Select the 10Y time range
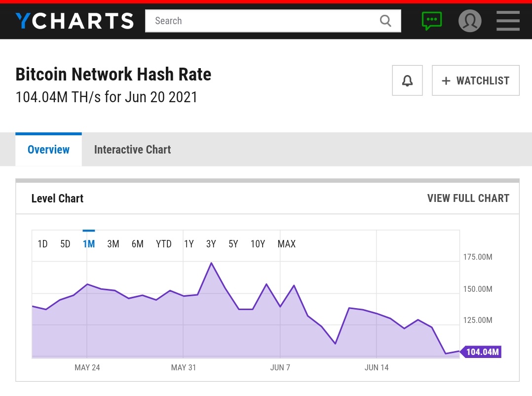 tap(258, 243)
